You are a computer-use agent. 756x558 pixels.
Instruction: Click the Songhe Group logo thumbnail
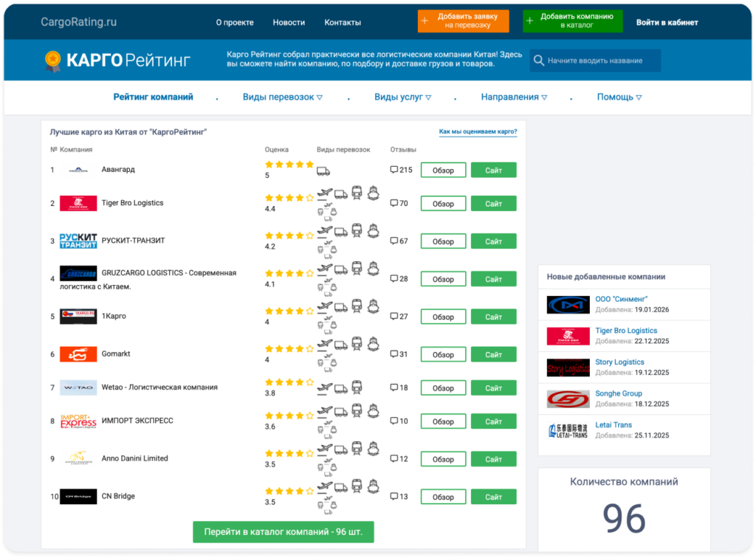[x=568, y=399]
